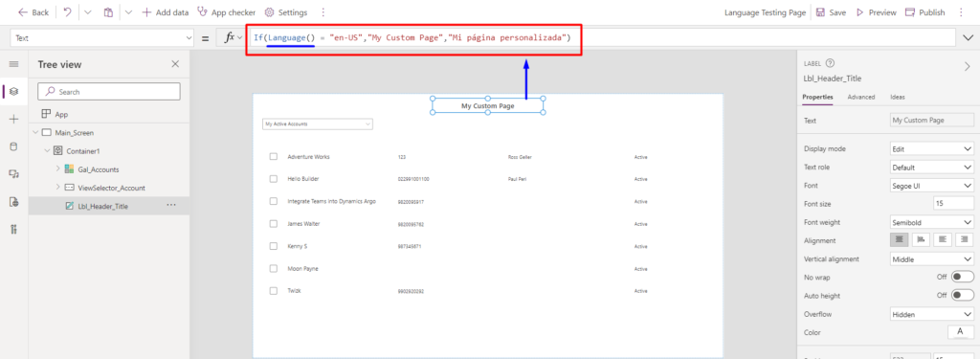
Task: Check the James Walter row checkbox
Action: (x=273, y=224)
